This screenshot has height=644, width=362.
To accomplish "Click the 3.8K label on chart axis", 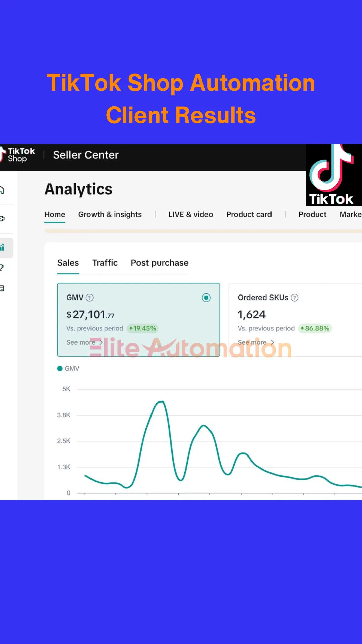I will tap(64, 415).
